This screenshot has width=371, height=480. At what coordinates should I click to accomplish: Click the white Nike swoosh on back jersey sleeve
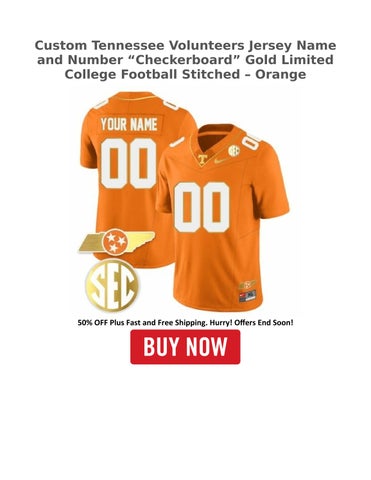(x=177, y=142)
